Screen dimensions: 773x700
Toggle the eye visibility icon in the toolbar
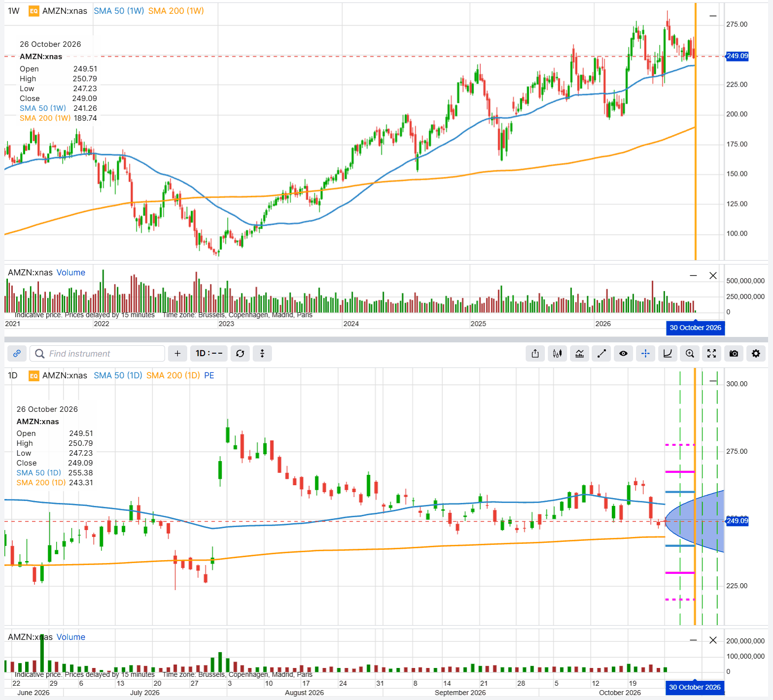(x=623, y=354)
